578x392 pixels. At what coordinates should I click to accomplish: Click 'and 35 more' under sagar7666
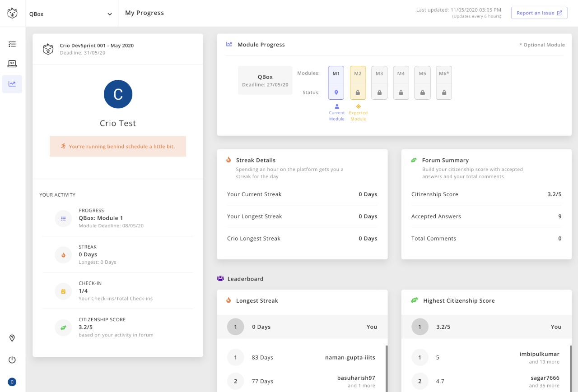coord(544,386)
